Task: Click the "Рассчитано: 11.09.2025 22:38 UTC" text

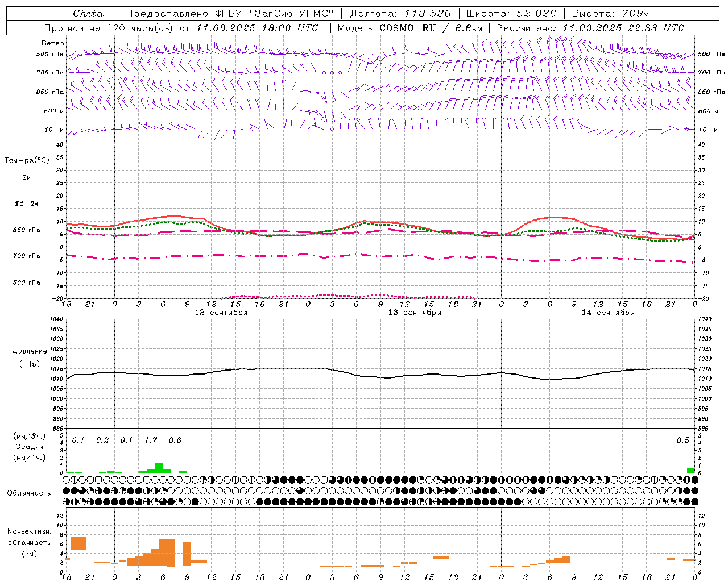Action: tap(590, 28)
